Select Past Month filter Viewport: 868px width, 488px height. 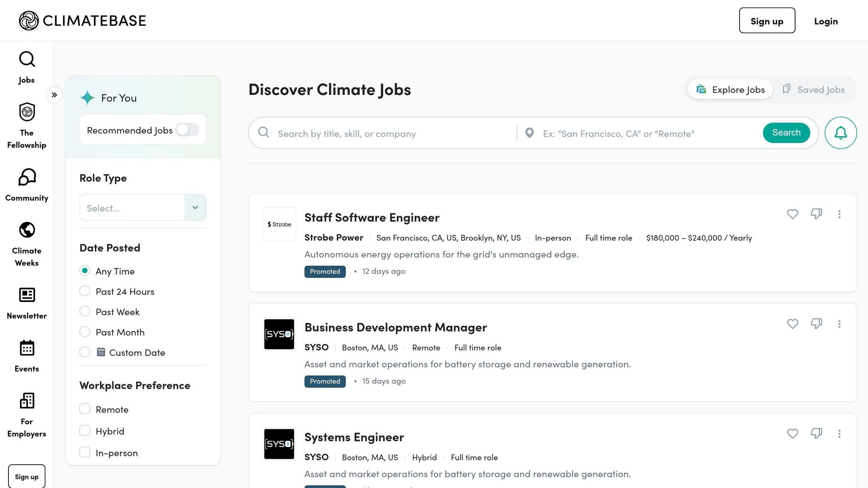(85, 332)
